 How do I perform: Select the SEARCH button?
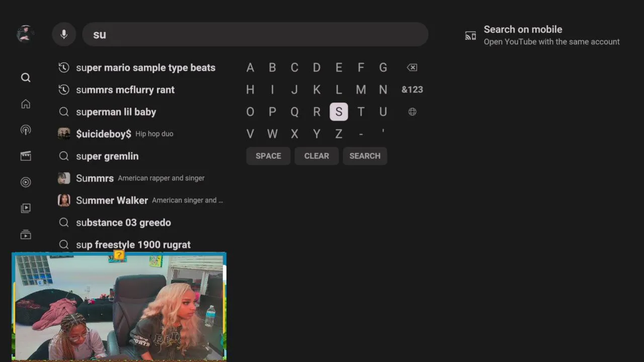pyautogui.click(x=365, y=156)
